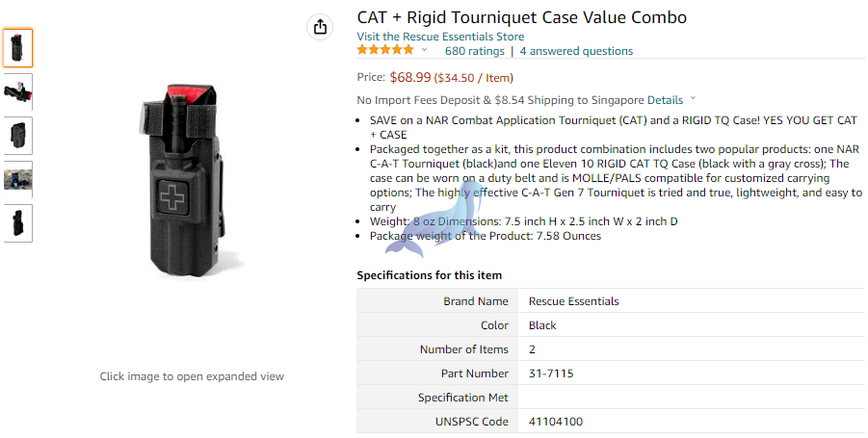Visit the Rescue Essentials Store link
The width and height of the screenshot is (868, 438).
(x=440, y=37)
